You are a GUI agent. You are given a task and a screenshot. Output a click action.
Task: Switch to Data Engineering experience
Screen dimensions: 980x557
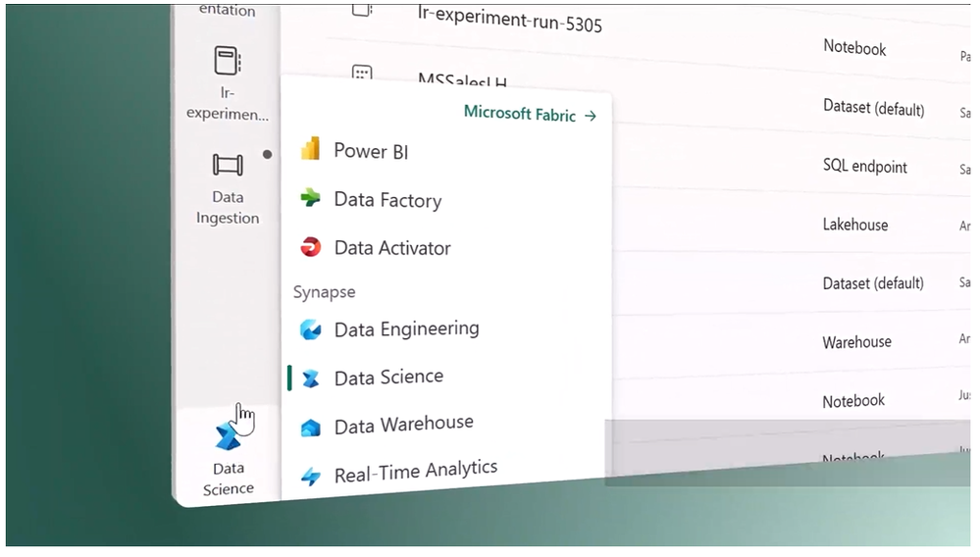[406, 329]
